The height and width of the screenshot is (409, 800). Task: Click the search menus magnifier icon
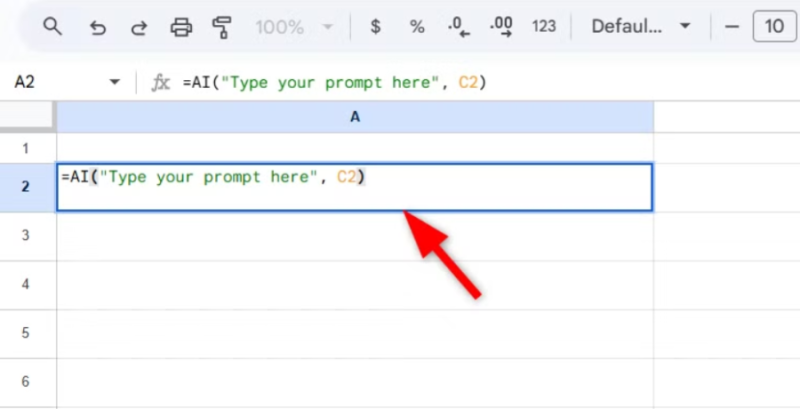(x=54, y=27)
